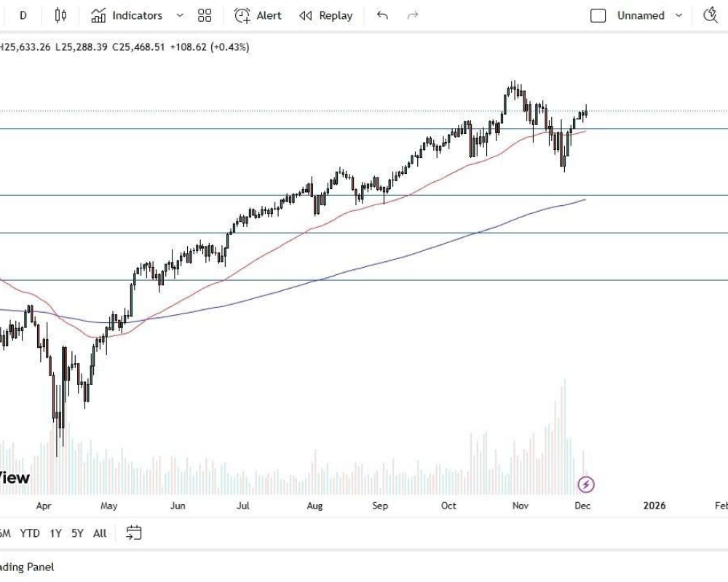Expand the Unnamed layout dropdown arrow

[679, 15]
